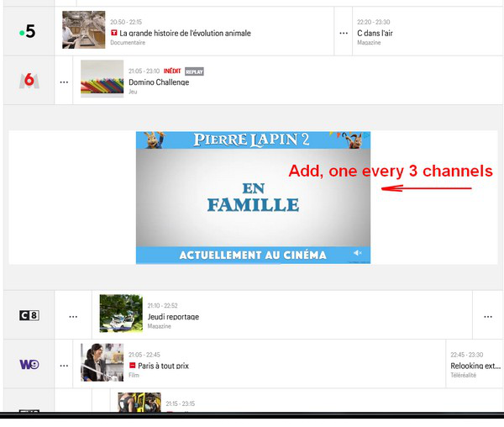The width and height of the screenshot is (504, 427).
Task: Click thumbnail of La grande histoire documentary
Action: 83,30
